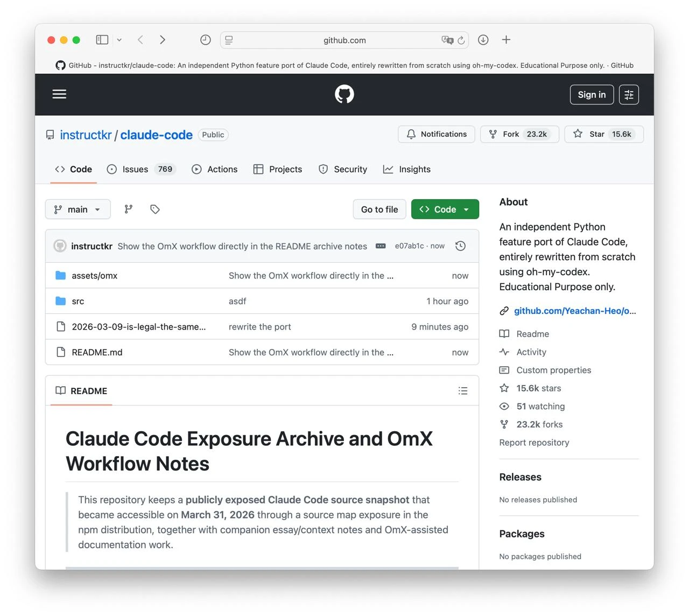
Task: Click the Go to file button
Action: (x=379, y=209)
